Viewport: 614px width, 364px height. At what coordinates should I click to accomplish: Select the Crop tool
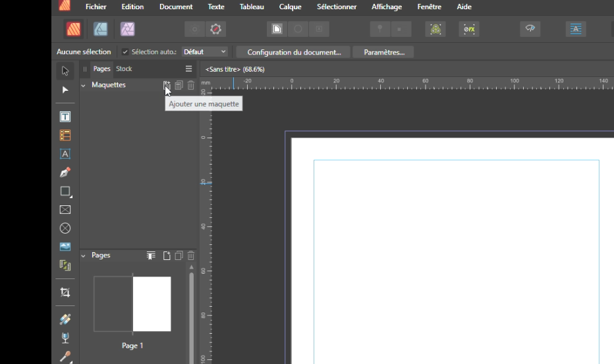(65, 292)
